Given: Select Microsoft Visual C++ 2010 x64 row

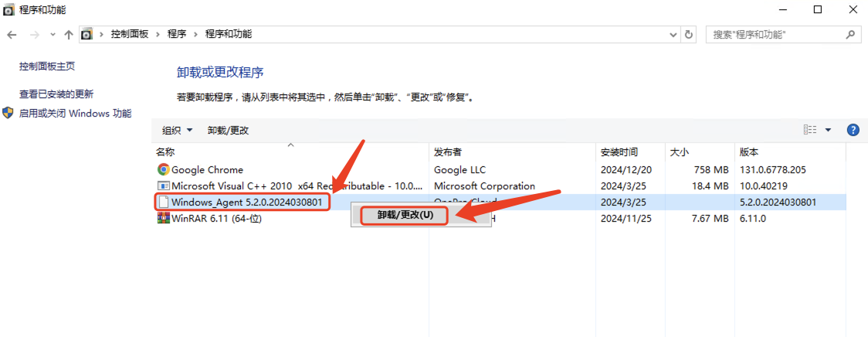Looking at the screenshot, I should [500, 186].
